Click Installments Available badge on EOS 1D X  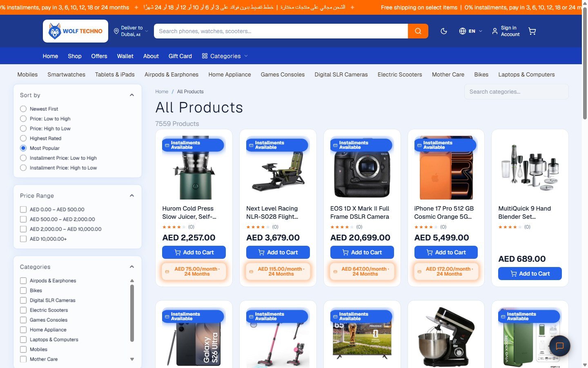(x=361, y=145)
